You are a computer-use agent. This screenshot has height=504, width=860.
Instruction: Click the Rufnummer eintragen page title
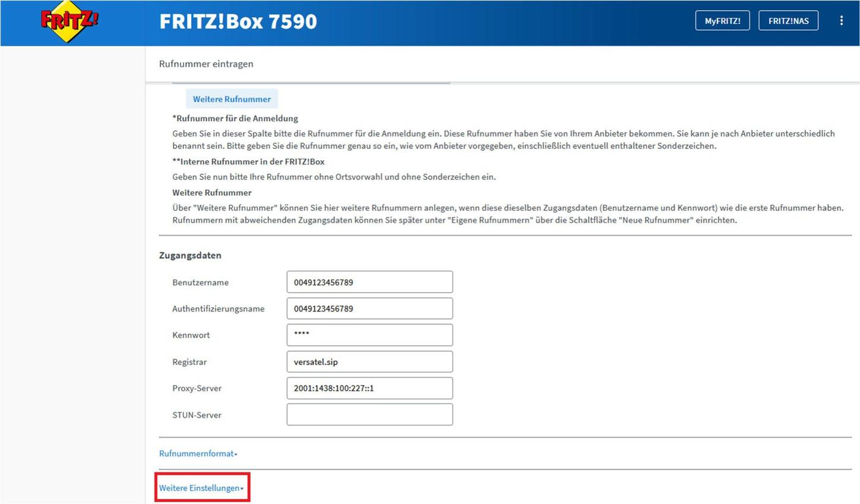click(x=205, y=64)
